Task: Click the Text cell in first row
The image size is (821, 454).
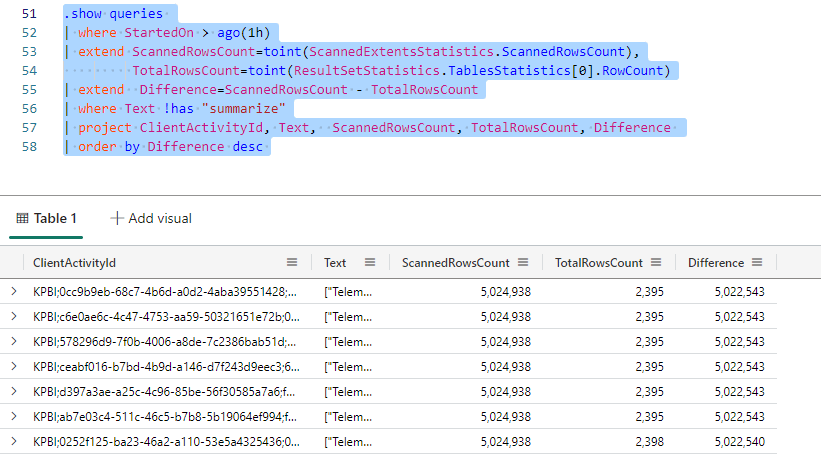Action: point(348,292)
